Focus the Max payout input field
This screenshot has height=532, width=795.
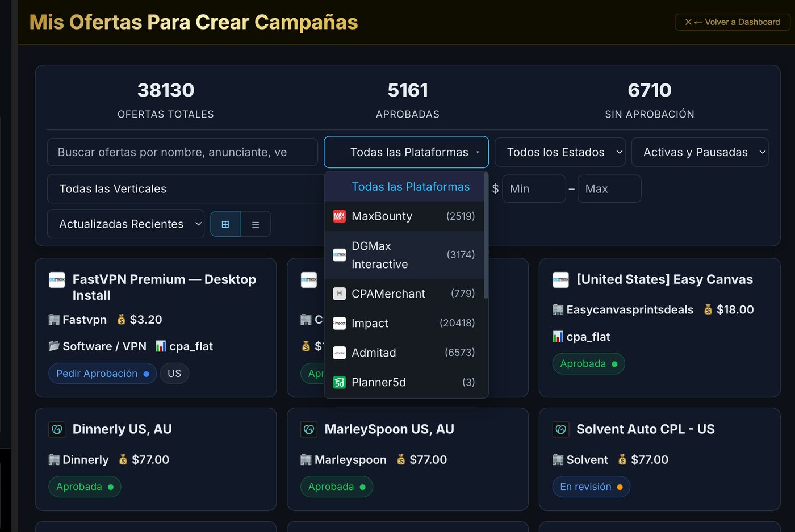click(609, 188)
